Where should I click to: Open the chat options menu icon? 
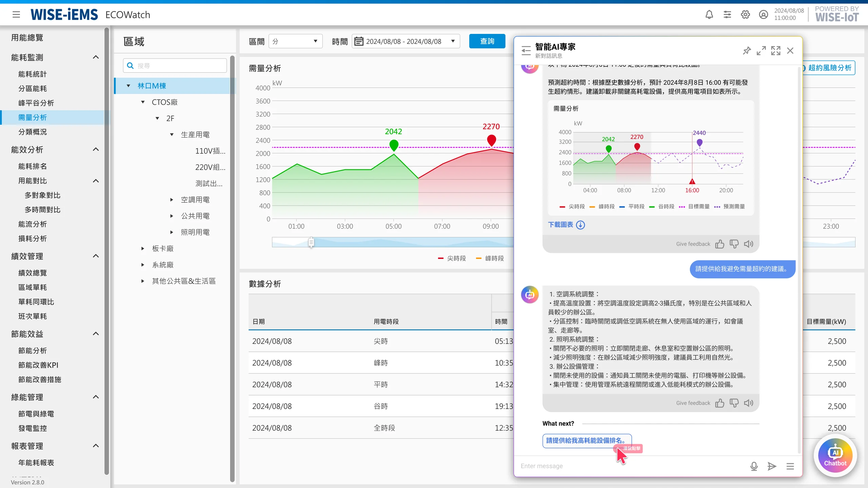pos(790,466)
